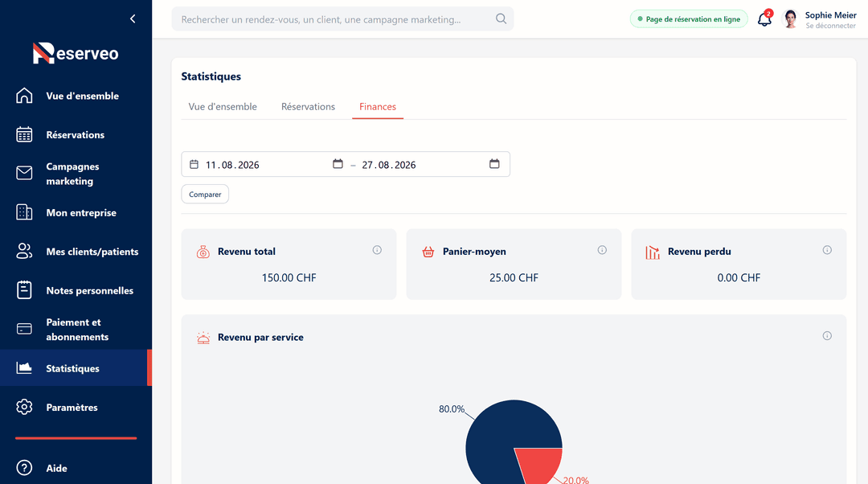
Task: Click the Paramètres gear icon
Action: click(24, 407)
